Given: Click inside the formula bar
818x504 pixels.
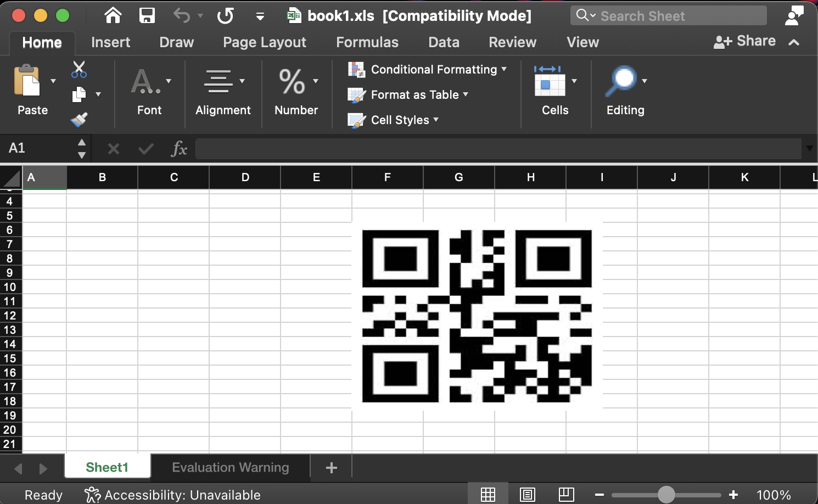Looking at the screenshot, I should [x=494, y=148].
